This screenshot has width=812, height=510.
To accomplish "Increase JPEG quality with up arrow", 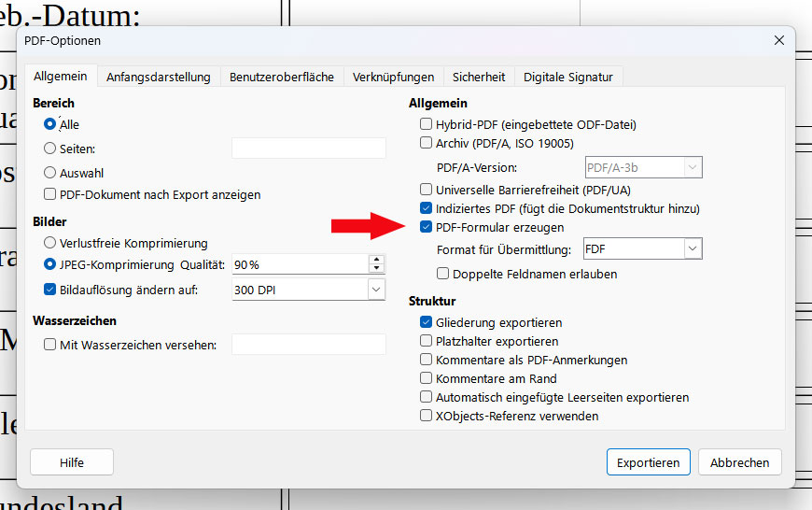I will [376, 260].
